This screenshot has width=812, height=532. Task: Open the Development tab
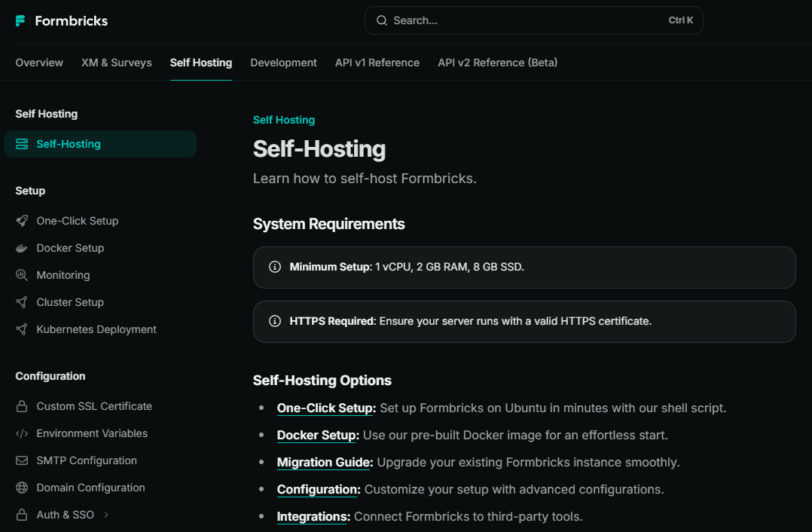(283, 63)
